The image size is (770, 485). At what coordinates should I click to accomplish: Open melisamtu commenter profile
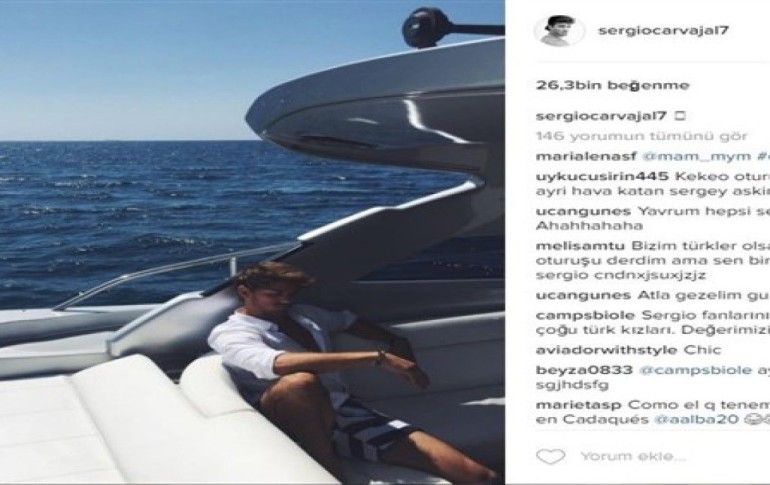click(580, 246)
